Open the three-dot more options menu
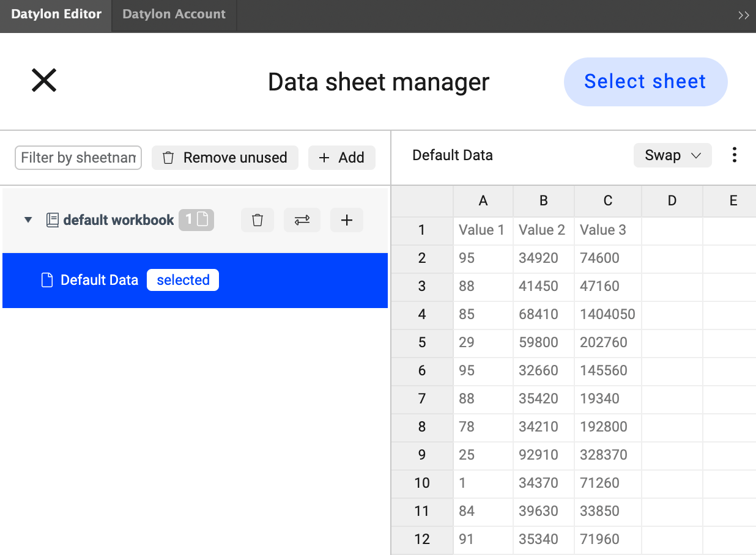This screenshot has height=555, width=756. tap(734, 155)
